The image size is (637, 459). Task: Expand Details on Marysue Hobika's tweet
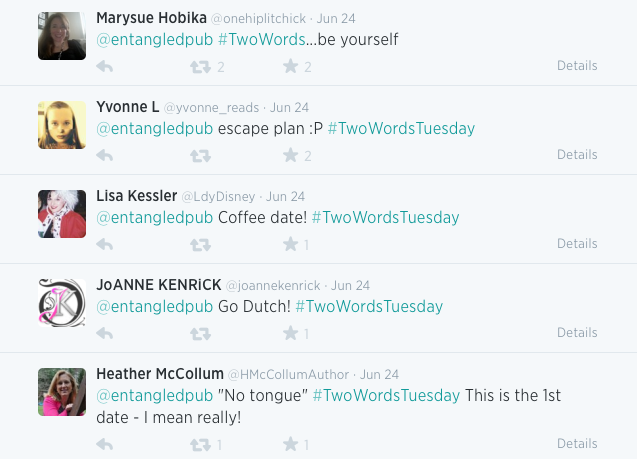tap(577, 66)
